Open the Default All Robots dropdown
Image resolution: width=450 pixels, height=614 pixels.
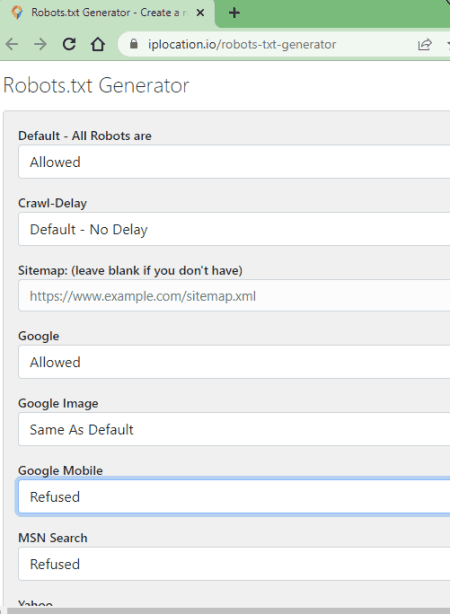[x=234, y=162]
